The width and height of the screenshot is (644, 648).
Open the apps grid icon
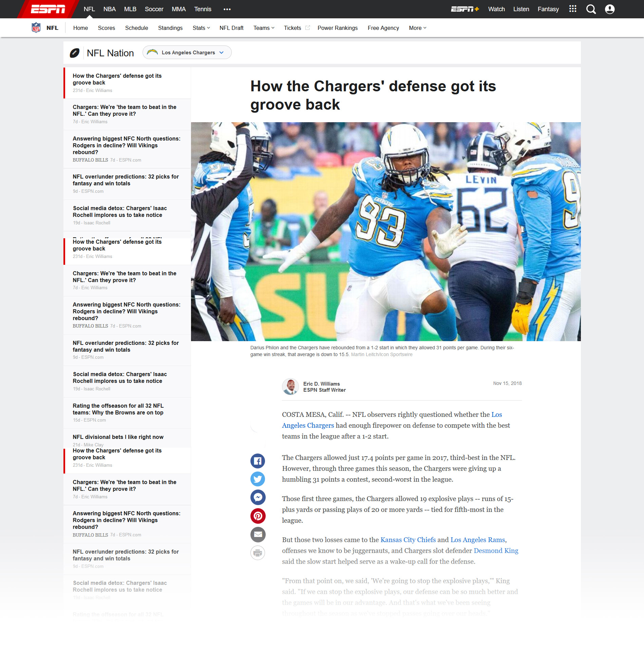573,9
